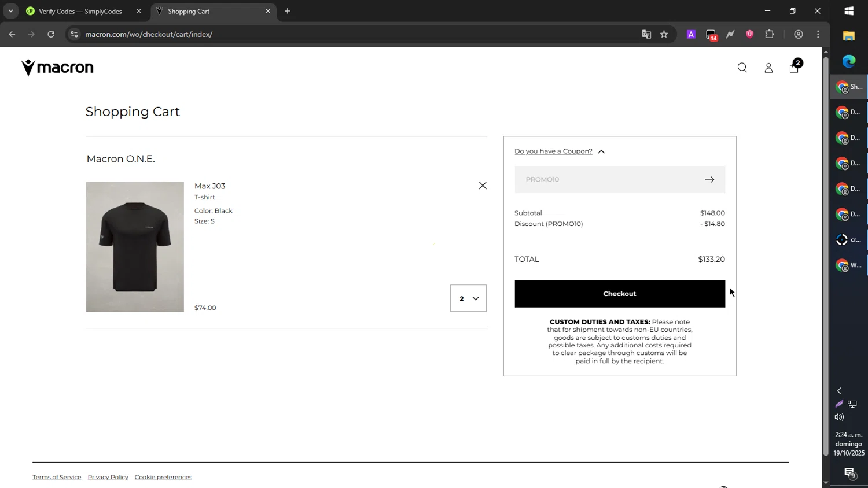
Task: Open the shopping bag cart icon
Action: 795,68
